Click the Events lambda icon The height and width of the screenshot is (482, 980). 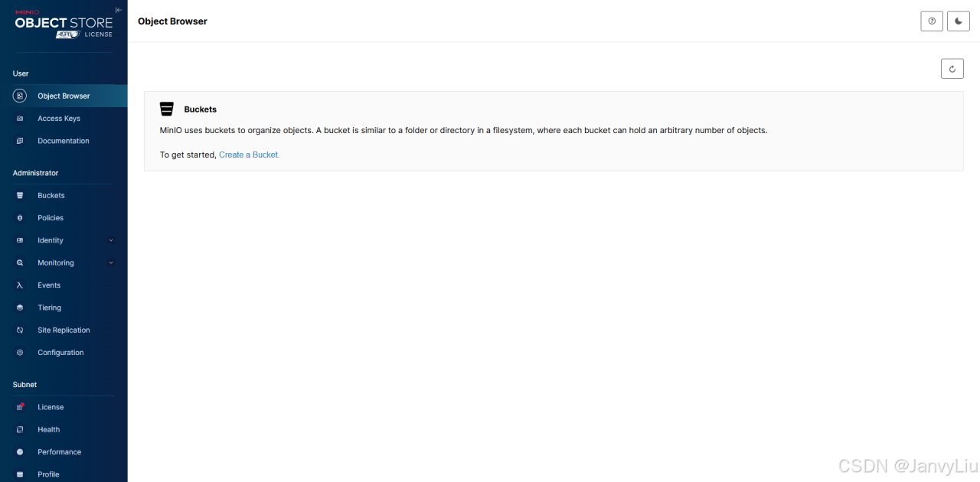click(20, 285)
